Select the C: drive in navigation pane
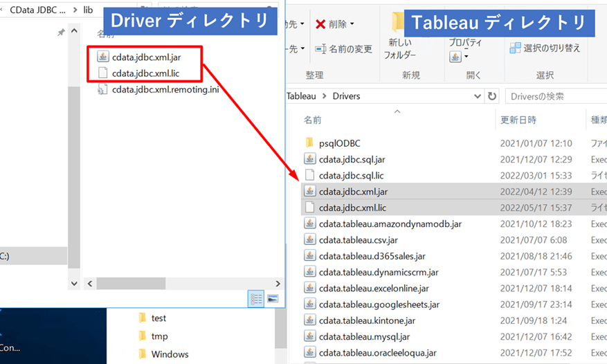 33,256
